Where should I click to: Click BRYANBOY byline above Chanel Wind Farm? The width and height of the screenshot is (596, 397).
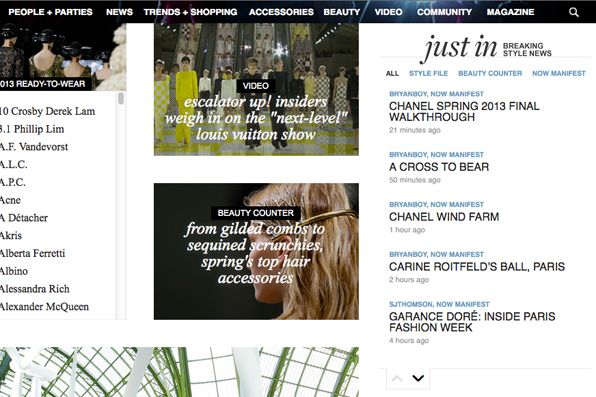(x=436, y=205)
